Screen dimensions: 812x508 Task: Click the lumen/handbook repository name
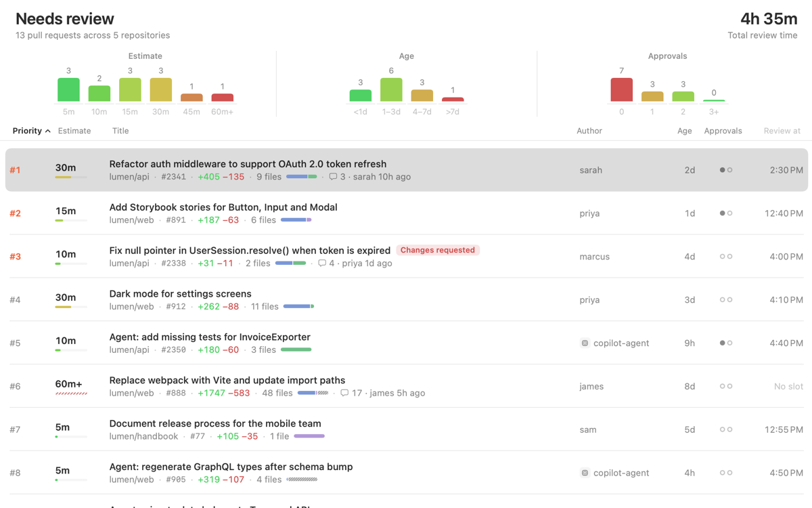click(x=144, y=437)
